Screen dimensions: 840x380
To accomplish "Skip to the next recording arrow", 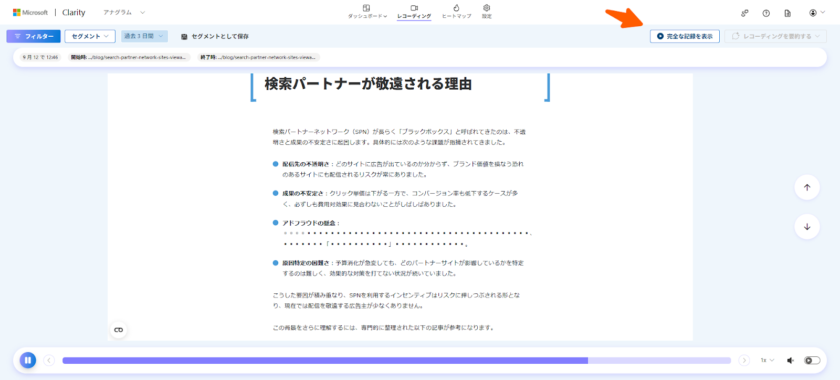I will click(744, 361).
